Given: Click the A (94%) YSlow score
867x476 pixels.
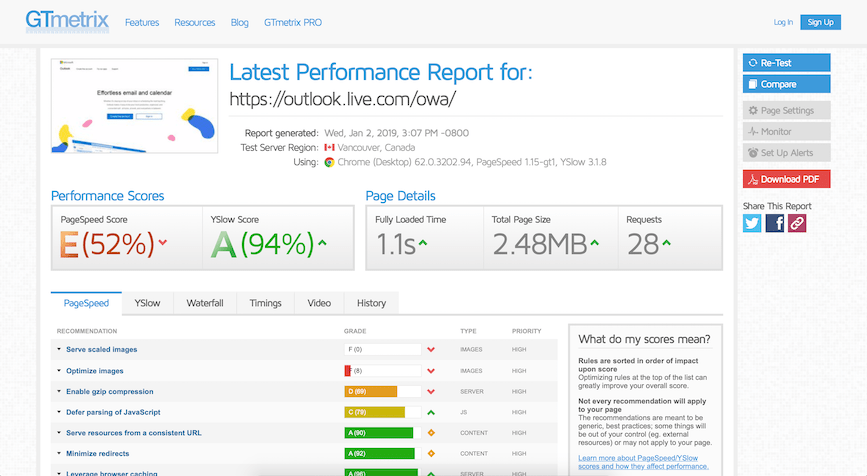Looking at the screenshot, I should pyautogui.click(x=262, y=244).
